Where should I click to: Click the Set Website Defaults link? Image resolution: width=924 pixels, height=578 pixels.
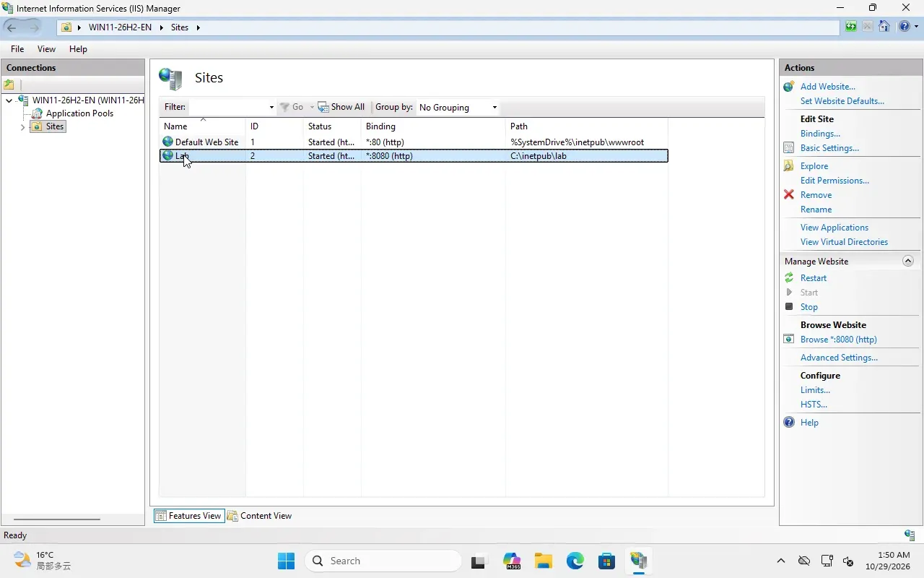click(842, 100)
